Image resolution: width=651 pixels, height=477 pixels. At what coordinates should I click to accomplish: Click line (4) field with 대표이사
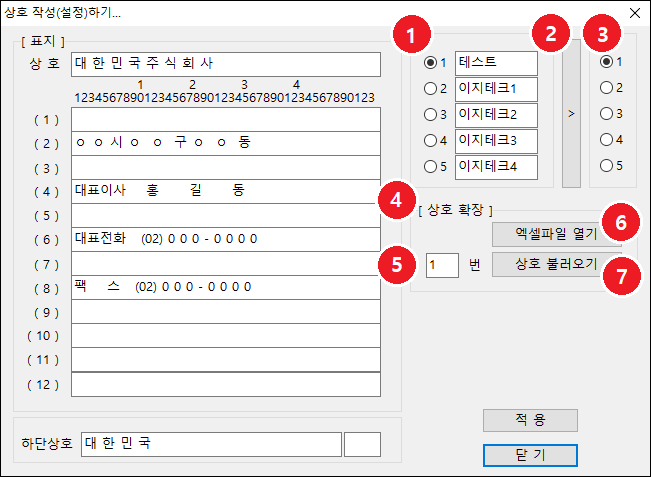pos(226,191)
